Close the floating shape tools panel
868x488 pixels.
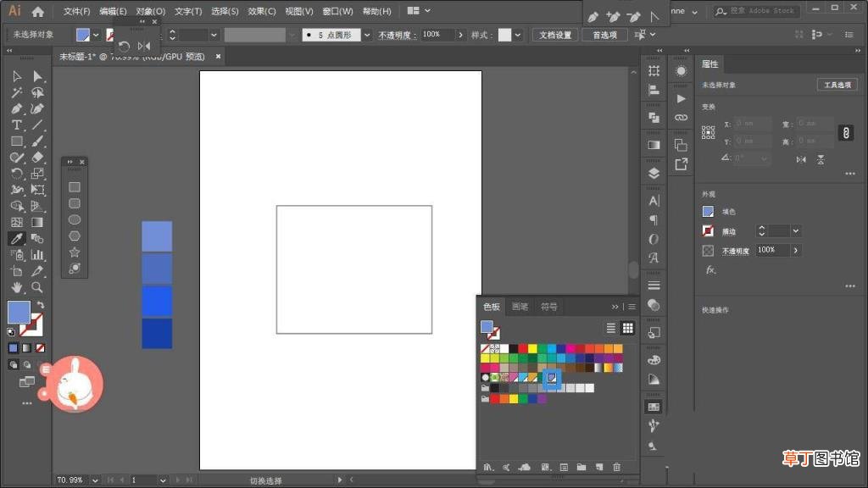pos(82,162)
